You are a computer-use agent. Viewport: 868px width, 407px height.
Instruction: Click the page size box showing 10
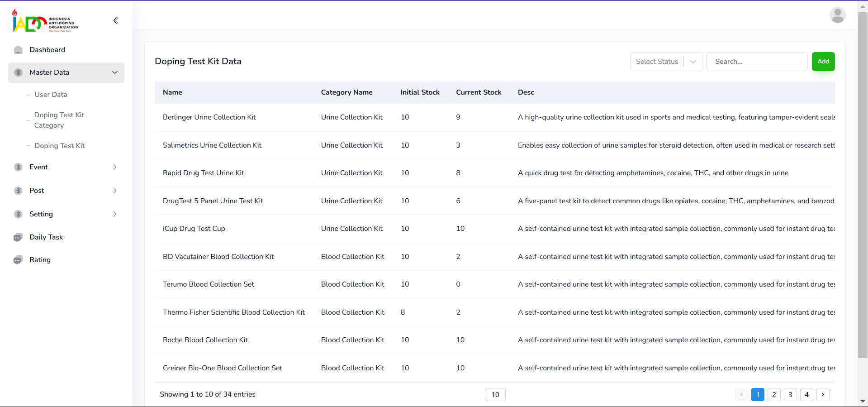coord(495,394)
